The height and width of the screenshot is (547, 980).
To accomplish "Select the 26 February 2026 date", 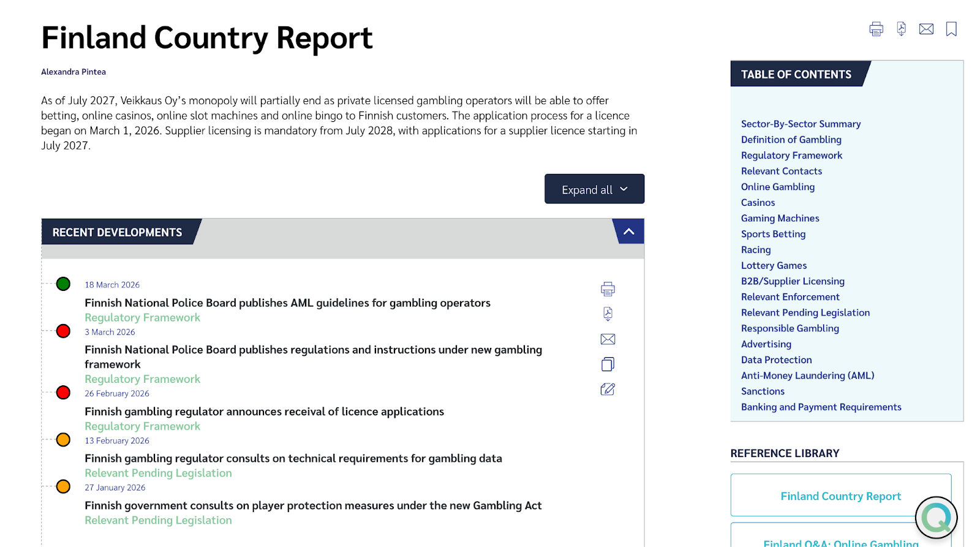I will click(117, 393).
